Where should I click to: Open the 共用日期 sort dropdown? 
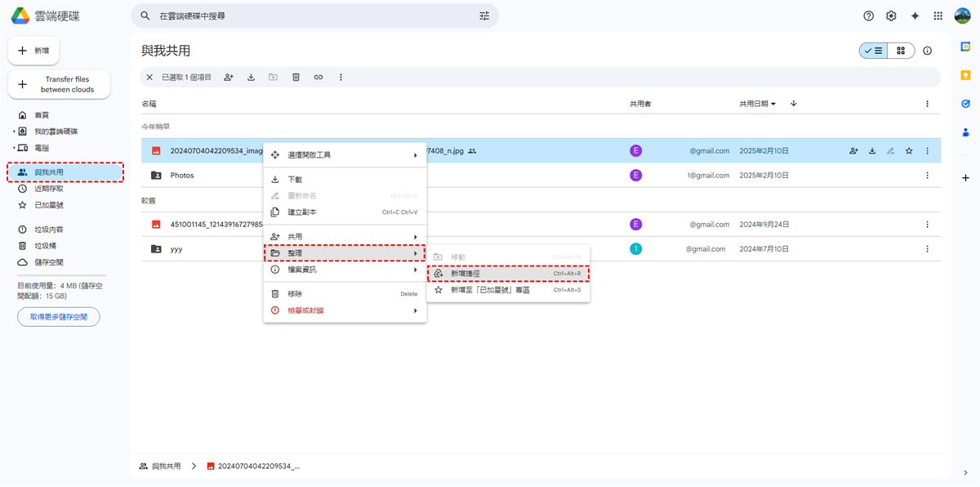pos(758,104)
